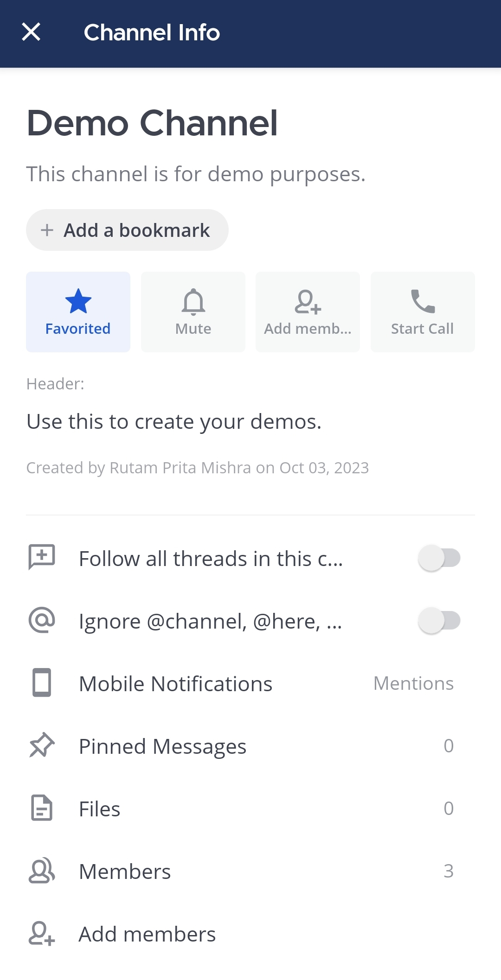This screenshot has height=980, width=501.
Task: Tap the header text about demos
Action: pyautogui.click(x=174, y=422)
